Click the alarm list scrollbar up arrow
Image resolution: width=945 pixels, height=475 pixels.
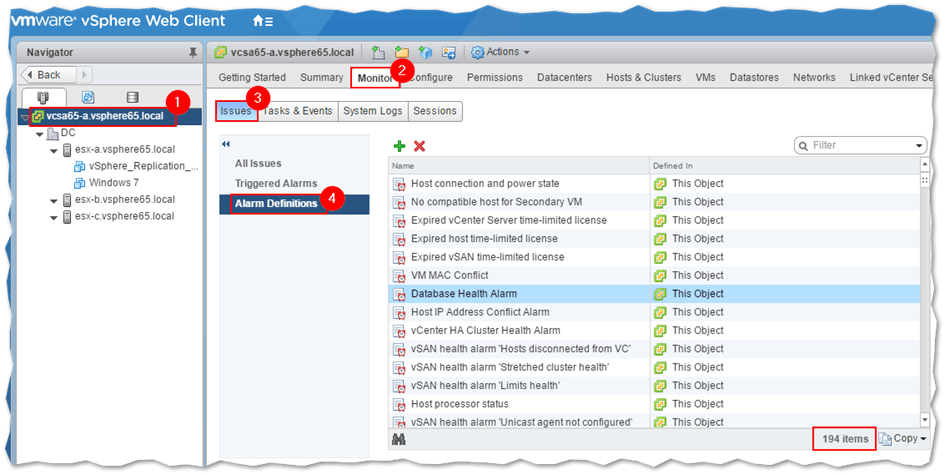pos(925,165)
